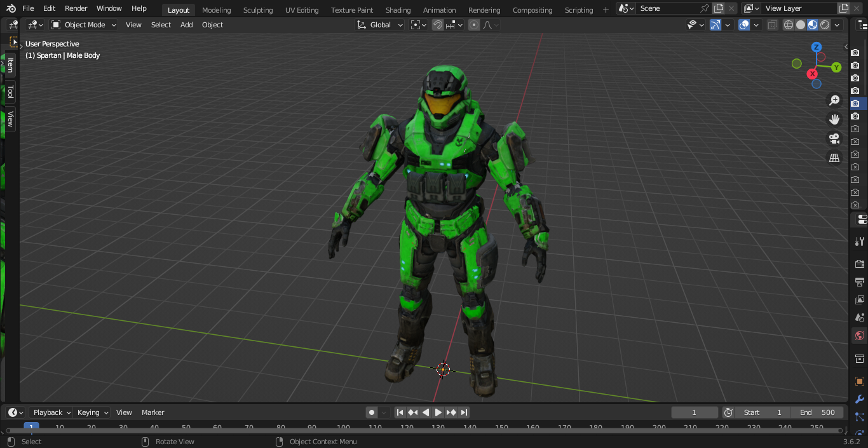Toggle snapping magnet icon
Image resolution: width=868 pixels, height=448 pixels.
tap(438, 25)
